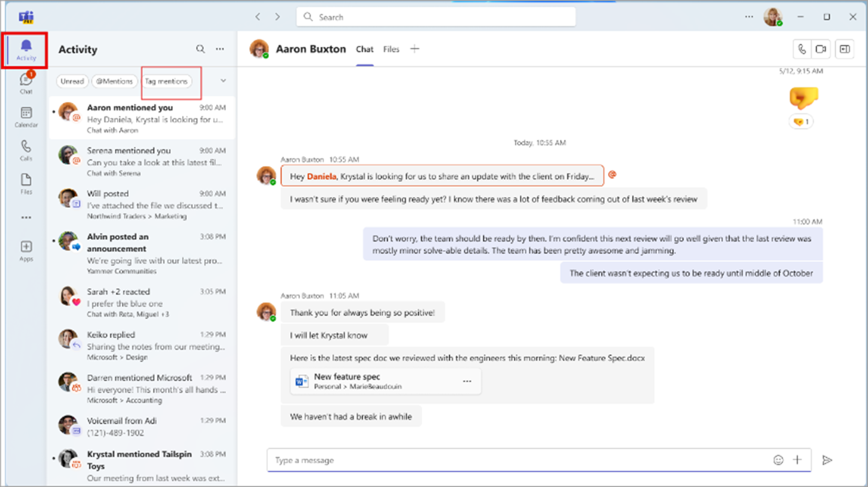Toggle the Unread filter chip
The height and width of the screenshot is (487, 868).
(72, 81)
